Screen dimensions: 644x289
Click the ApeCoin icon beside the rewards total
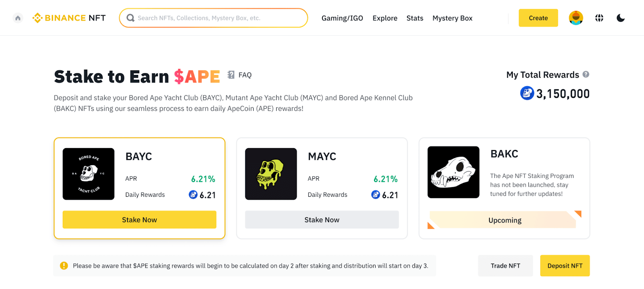[x=527, y=93]
